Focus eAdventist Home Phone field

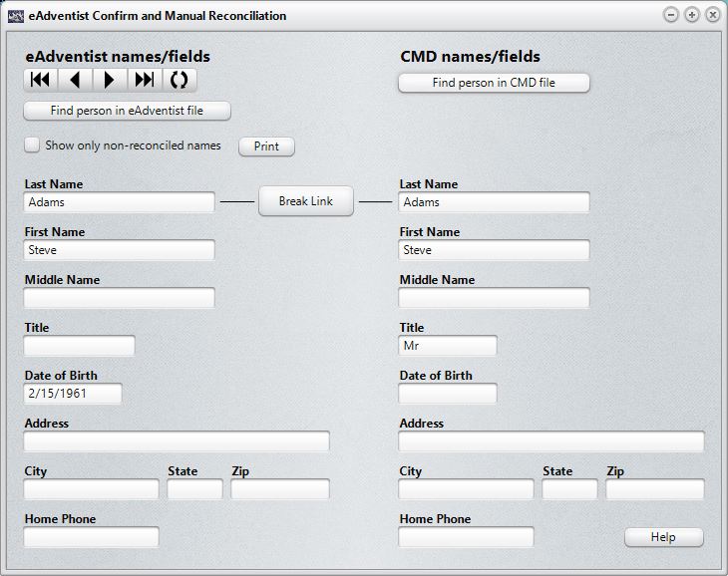(91, 536)
